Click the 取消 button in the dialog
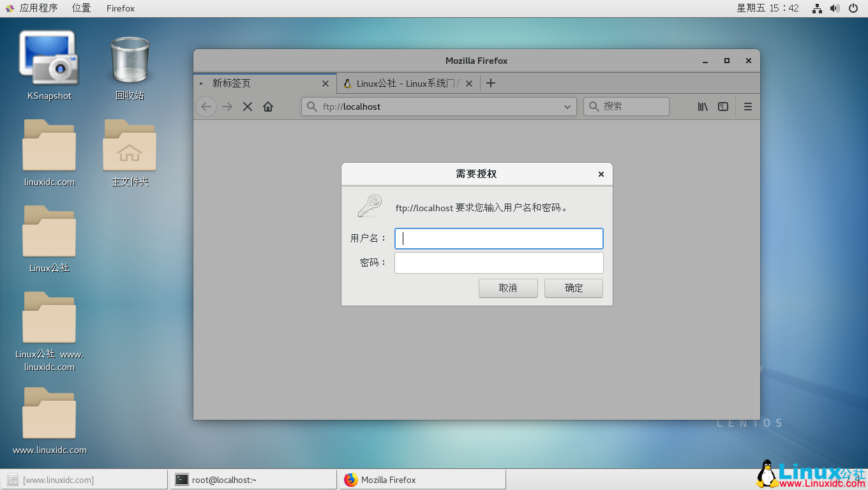The height and width of the screenshot is (490, 868). [508, 288]
